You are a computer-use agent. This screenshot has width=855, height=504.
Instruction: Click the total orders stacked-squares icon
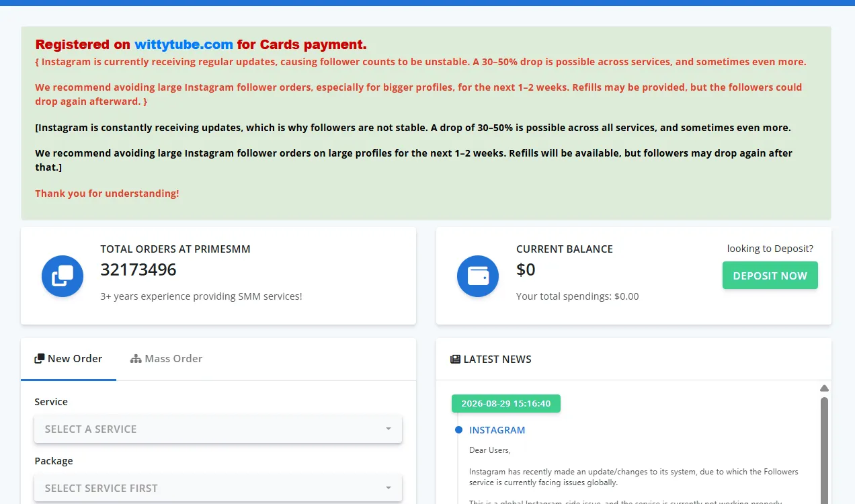point(63,276)
